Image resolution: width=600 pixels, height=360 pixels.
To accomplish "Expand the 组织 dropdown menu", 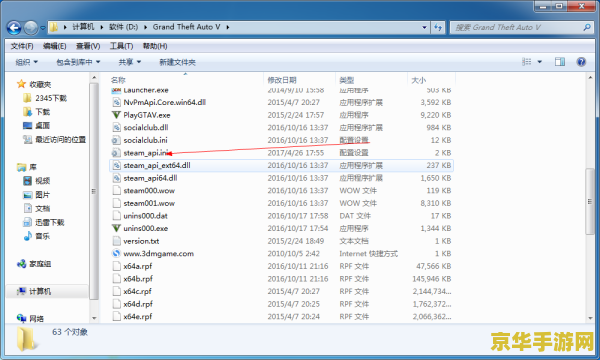I will tap(26, 62).
